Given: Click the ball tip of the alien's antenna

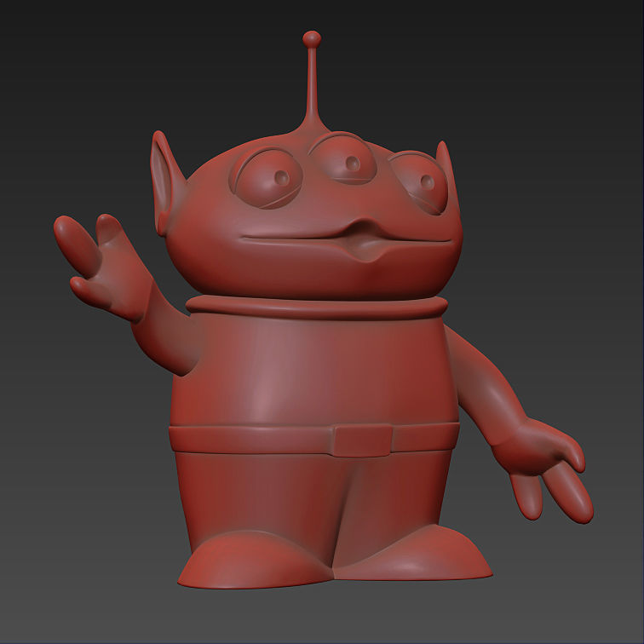Looking at the screenshot, I should [x=312, y=39].
